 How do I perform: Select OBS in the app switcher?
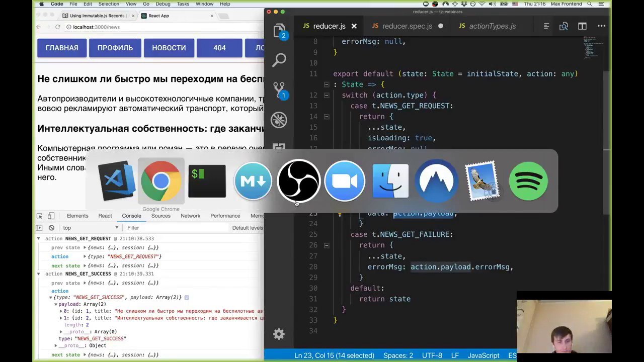click(298, 180)
